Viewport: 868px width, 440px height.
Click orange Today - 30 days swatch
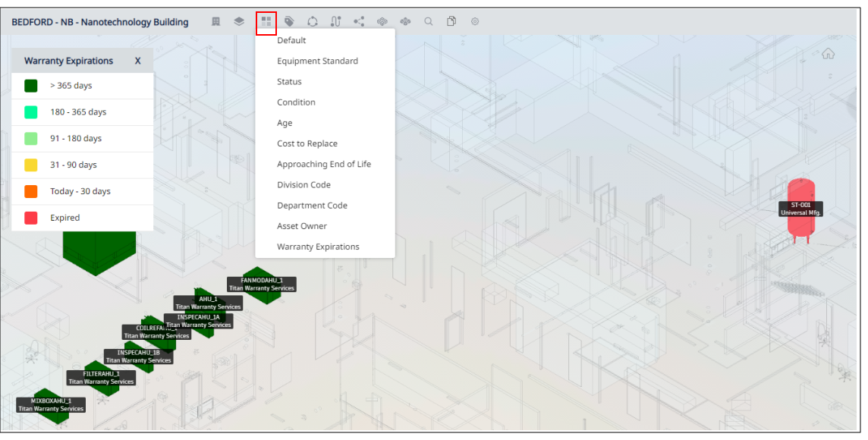(31, 191)
